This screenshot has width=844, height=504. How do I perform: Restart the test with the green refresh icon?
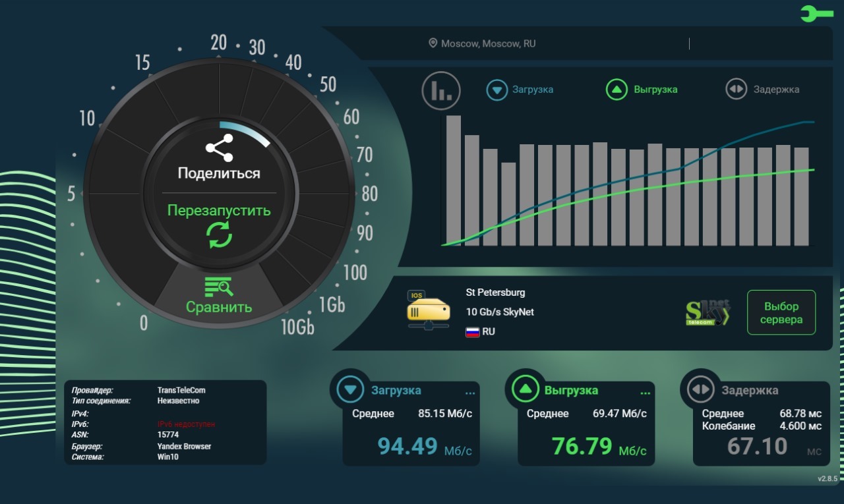tap(219, 235)
